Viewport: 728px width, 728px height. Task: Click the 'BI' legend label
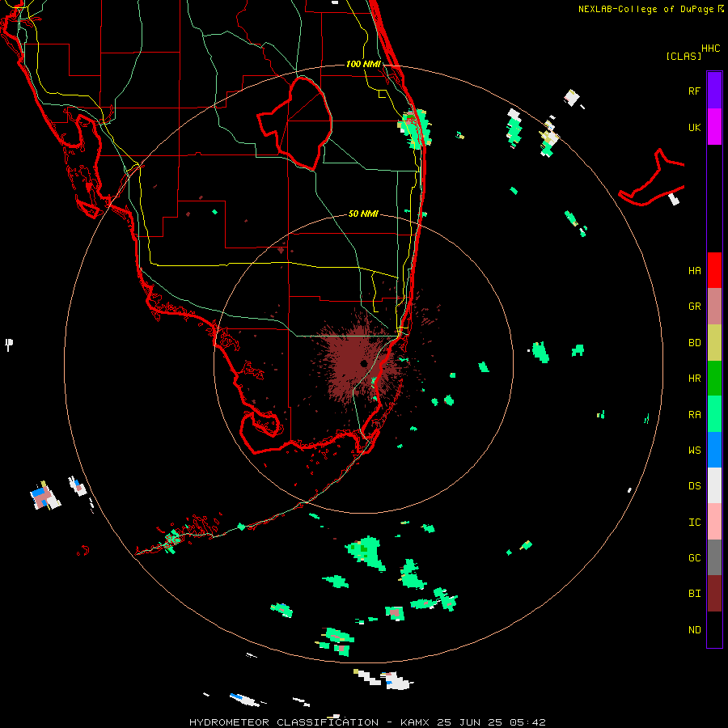(x=694, y=594)
